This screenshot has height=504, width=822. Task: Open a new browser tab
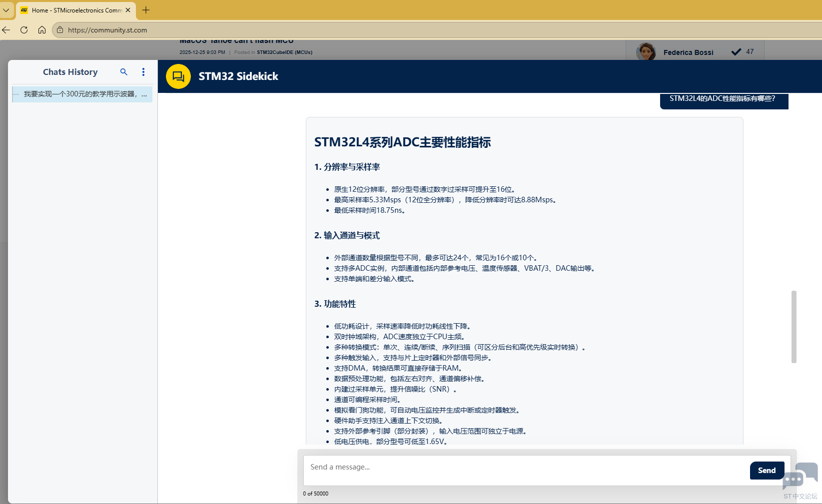145,10
